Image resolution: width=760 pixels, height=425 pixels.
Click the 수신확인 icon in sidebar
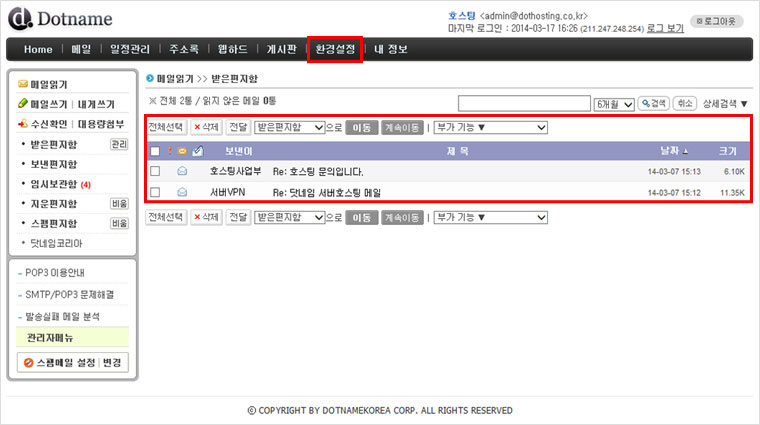tap(23, 124)
